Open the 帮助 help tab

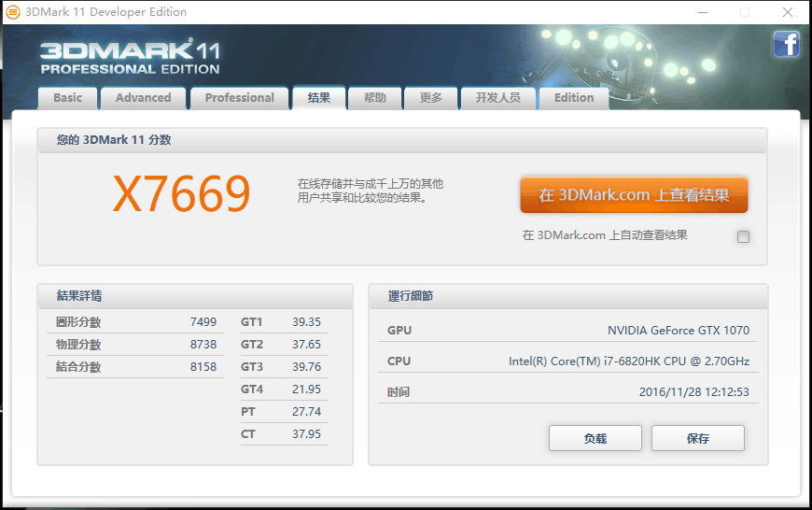[375, 98]
